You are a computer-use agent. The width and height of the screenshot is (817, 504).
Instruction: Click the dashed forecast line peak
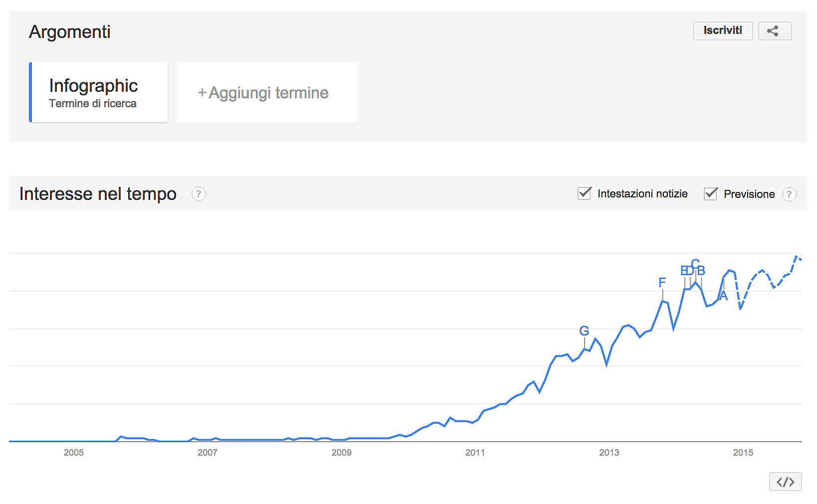(x=797, y=256)
